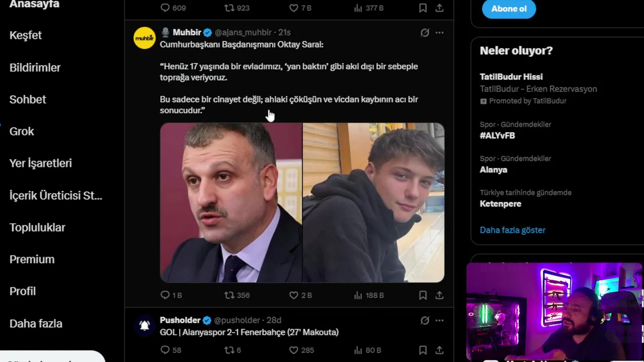Open more options on Muhbir post
This screenshot has height=362, width=644.
pyautogui.click(x=439, y=33)
